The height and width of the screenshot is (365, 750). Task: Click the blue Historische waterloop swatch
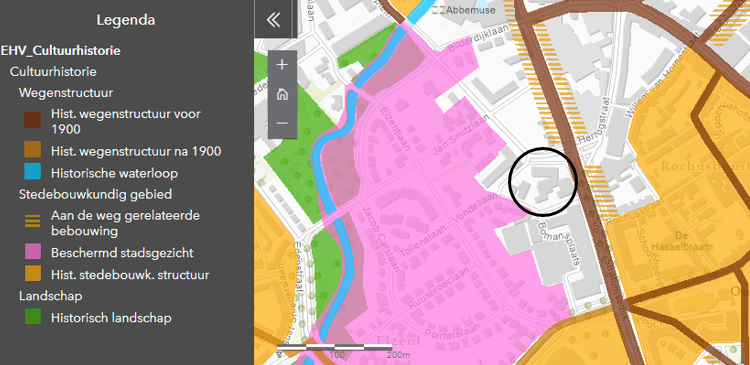pos(33,172)
